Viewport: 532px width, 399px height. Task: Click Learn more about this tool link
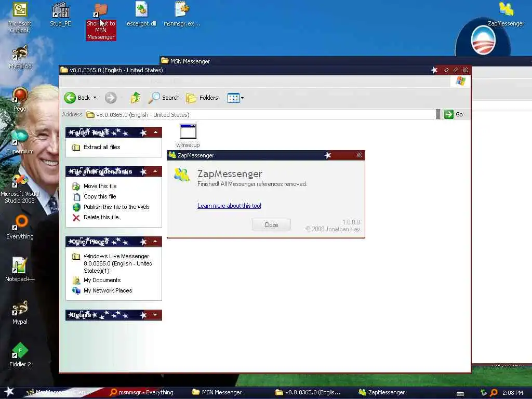pyautogui.click(x=229, y=206)
